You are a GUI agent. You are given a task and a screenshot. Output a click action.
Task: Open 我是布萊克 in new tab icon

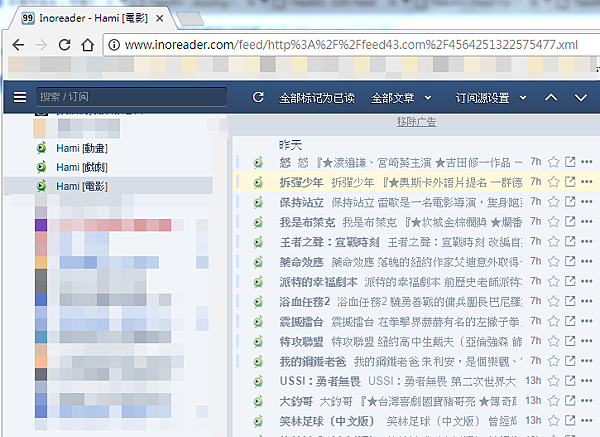click(570, 222)
